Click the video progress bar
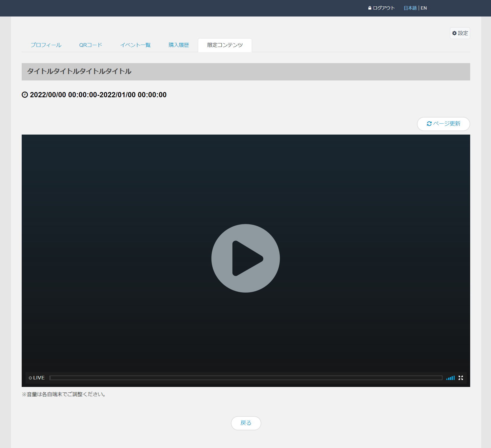The width and height of the screenshot is (491, 448). [246, 378]
